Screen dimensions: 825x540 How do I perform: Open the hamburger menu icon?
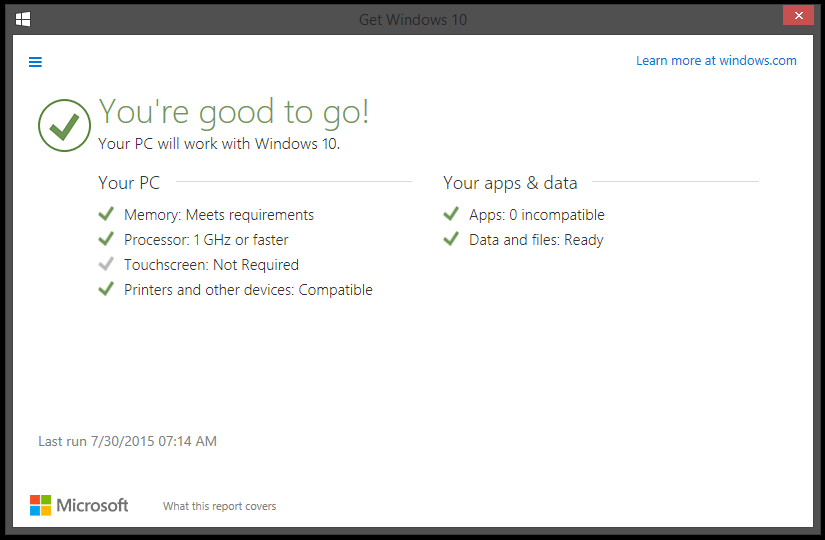click(x=35, y=62)
